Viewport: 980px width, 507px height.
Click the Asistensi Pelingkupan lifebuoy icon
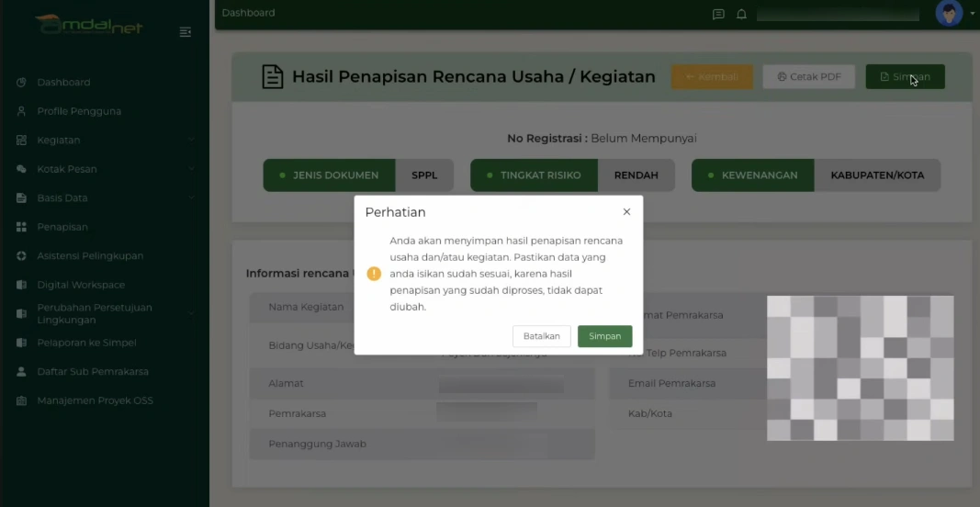pos(21,255)
